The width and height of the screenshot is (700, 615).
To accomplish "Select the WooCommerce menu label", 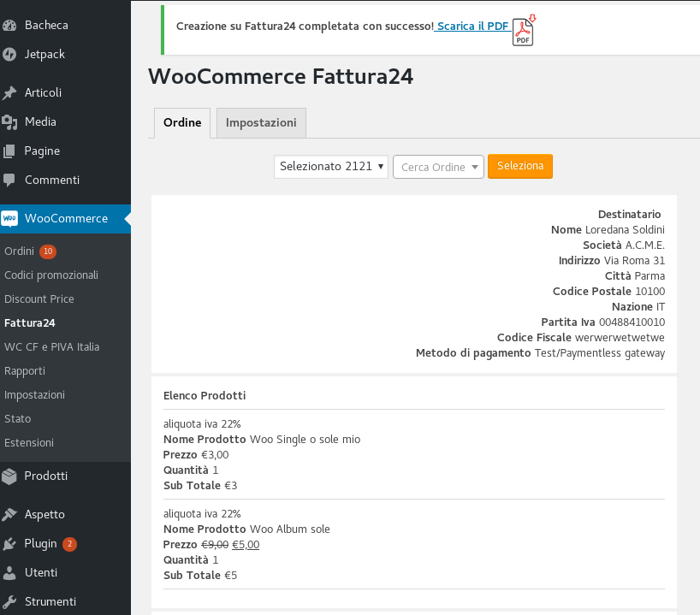I will [x=66, y=219].
